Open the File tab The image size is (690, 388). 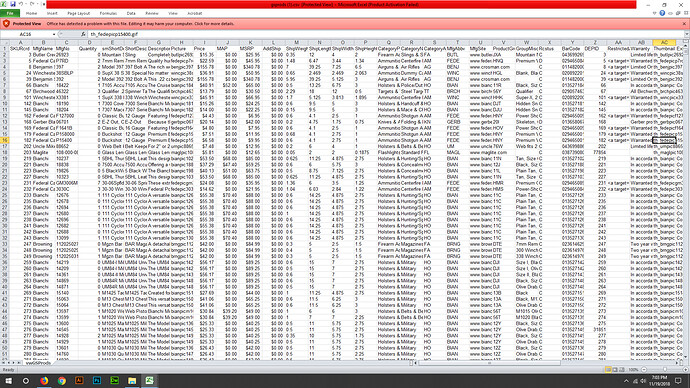pyautogui.click(x=10, y=14)
